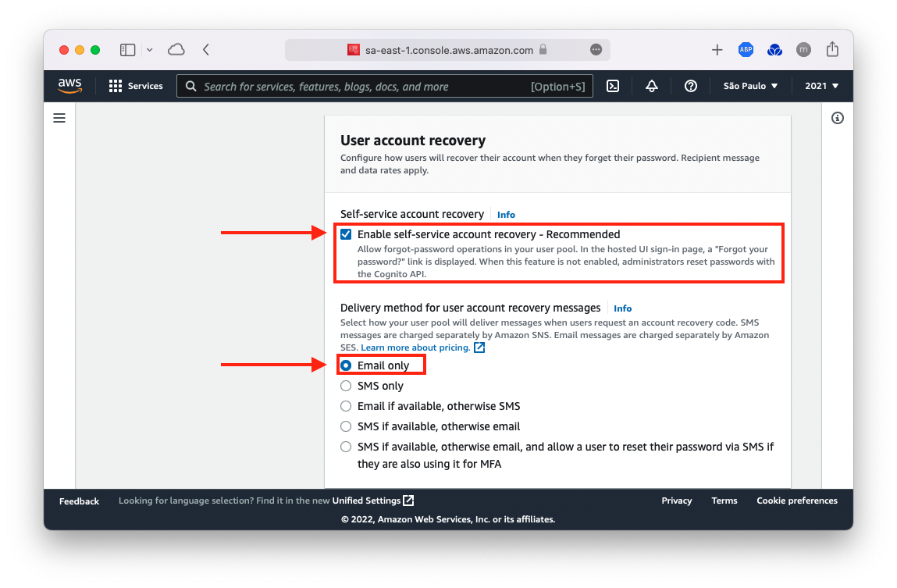Click the Services menu label
Image resolution: width=897 pixels, height=588 pixels.
[145, 86]
